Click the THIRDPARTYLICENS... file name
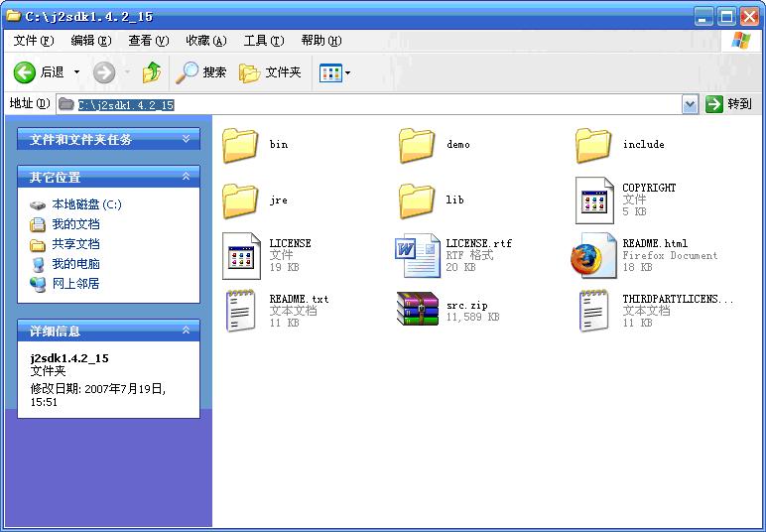 (678, 299)
